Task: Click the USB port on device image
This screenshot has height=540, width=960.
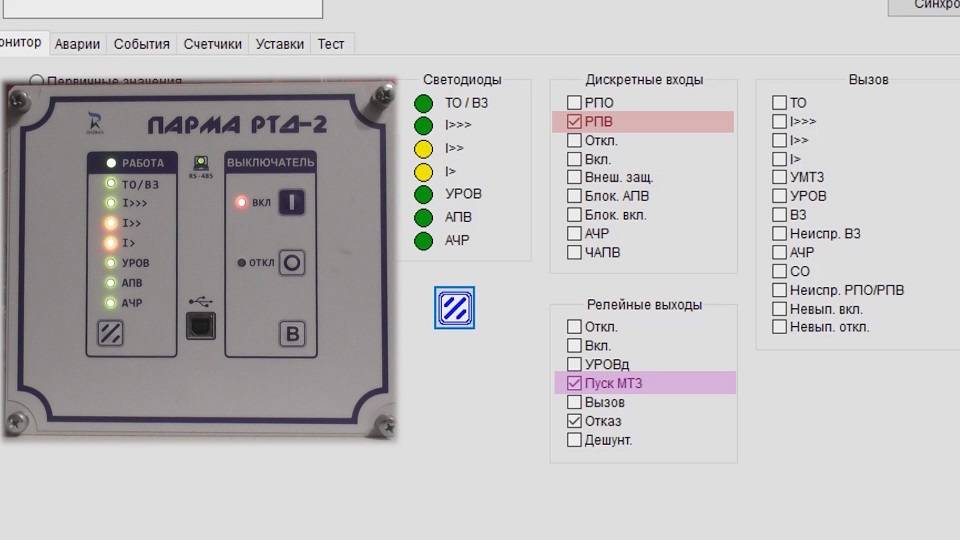Action: click(x=201, y=326)
